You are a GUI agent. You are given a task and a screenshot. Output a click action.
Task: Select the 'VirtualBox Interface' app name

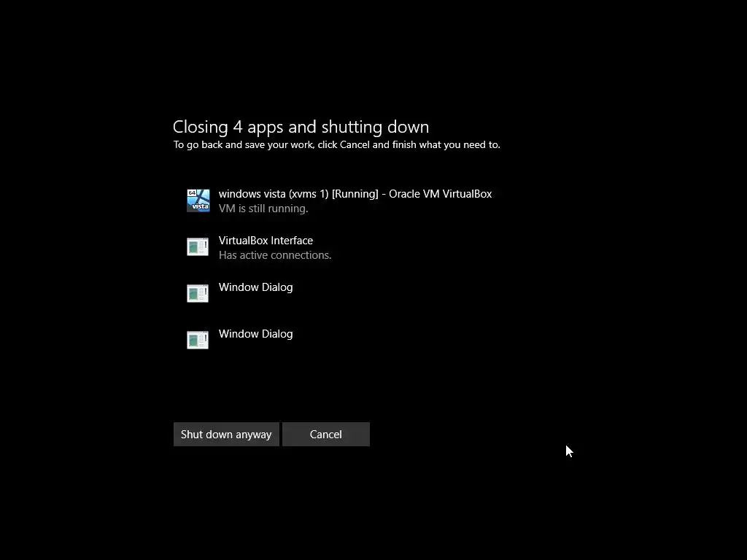pos(266,241)
